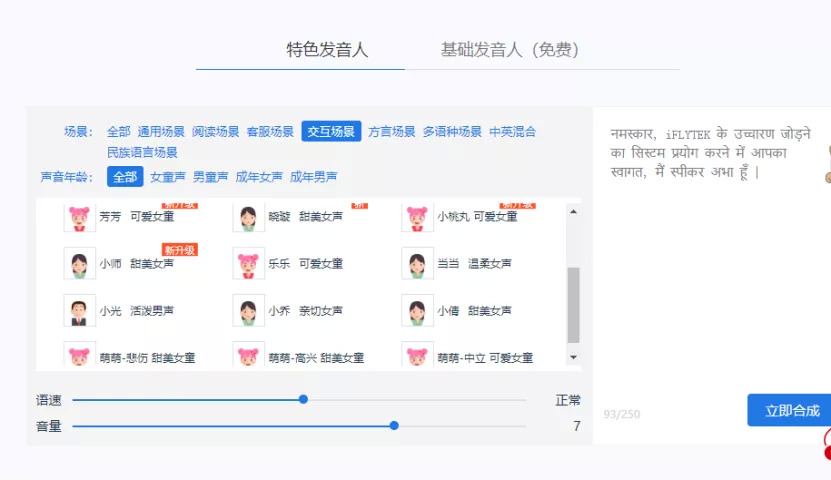Screen dimensions: 831x480
Task: Set voice age filter to 全部
Action: pyautogui.click(x=125, y=177)
